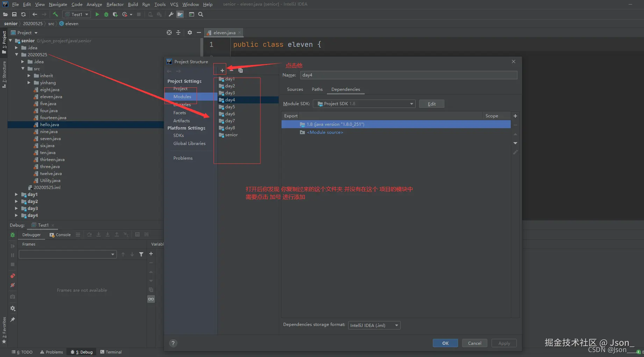
Task: Collapse the 20200525 folder in tree
Action: [x=16, y=54]
